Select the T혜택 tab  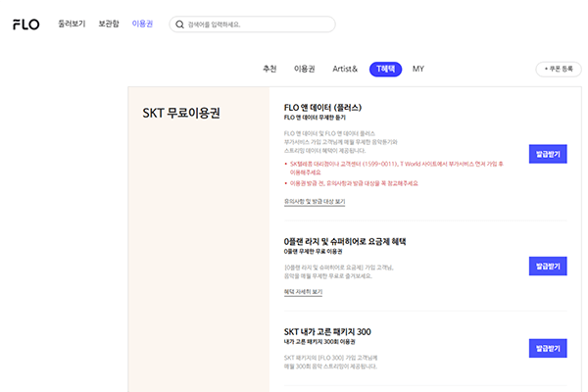coord(385,69)
